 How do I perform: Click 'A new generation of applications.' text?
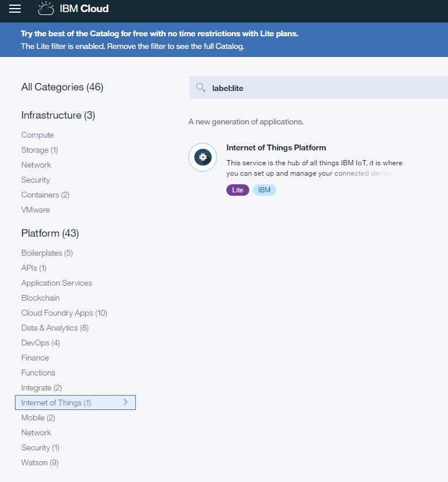(246, 122)
